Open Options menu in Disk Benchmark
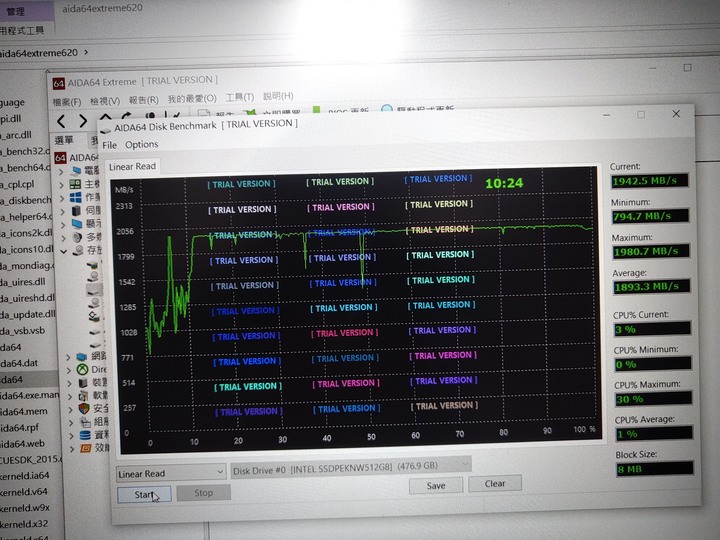 [141, 144]
